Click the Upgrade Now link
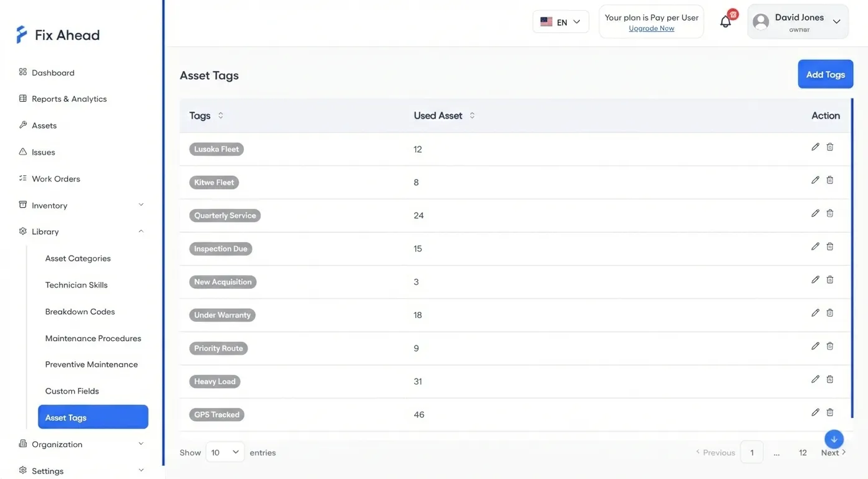Image resolution: width=868 pixels, height=479 pixels. [651, 29]
